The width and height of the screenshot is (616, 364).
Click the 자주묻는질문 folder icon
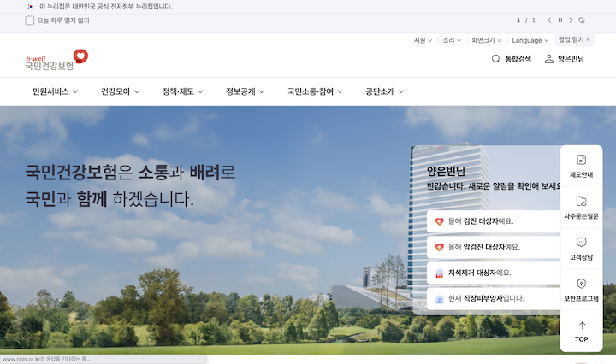click(x=582, y=201)
